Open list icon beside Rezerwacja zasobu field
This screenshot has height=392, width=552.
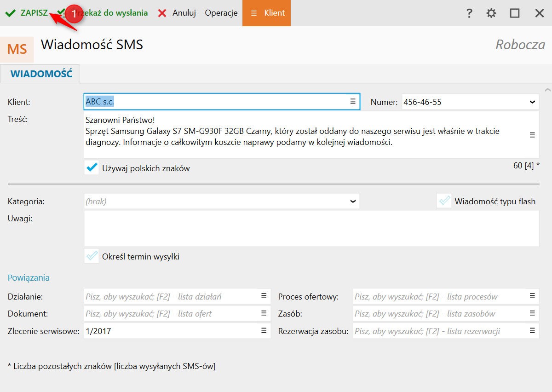point(532,330)
